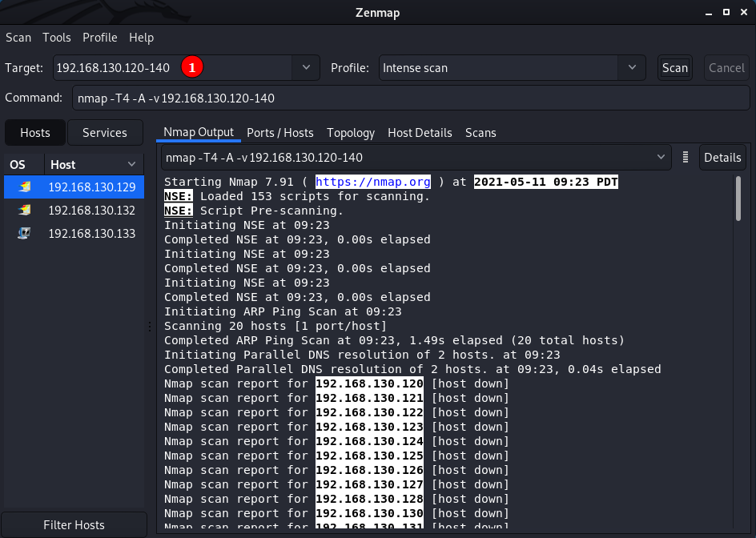Viewport: 756px width, 538px height.
Task: Switch to the Host Details tab
Action: (x=420, y=133)
